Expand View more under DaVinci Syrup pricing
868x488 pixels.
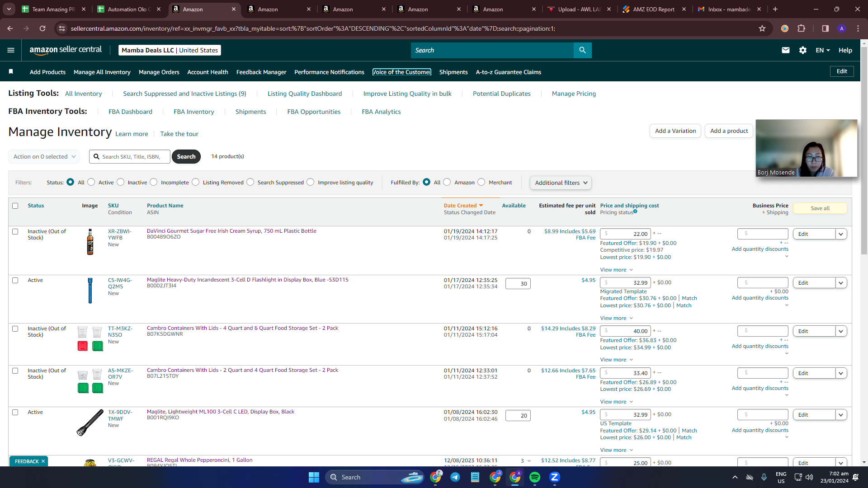(617, 270)
